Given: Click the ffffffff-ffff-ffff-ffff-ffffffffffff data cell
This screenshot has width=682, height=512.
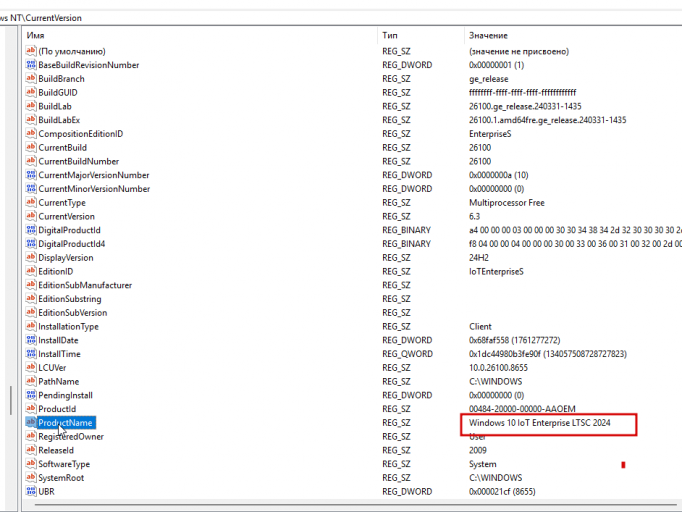Looking at the screenshot, I should coord(522,92).
